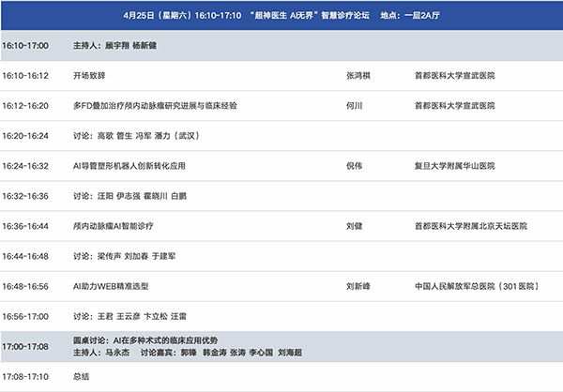Select speaker name 刘健

pos(355,226)
